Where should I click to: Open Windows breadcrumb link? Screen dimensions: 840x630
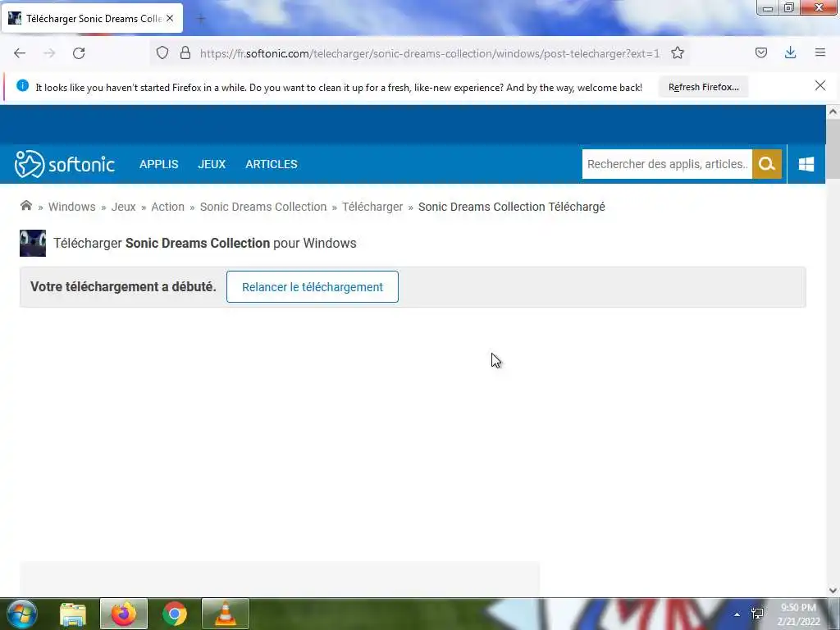click(x=72, y=207)
